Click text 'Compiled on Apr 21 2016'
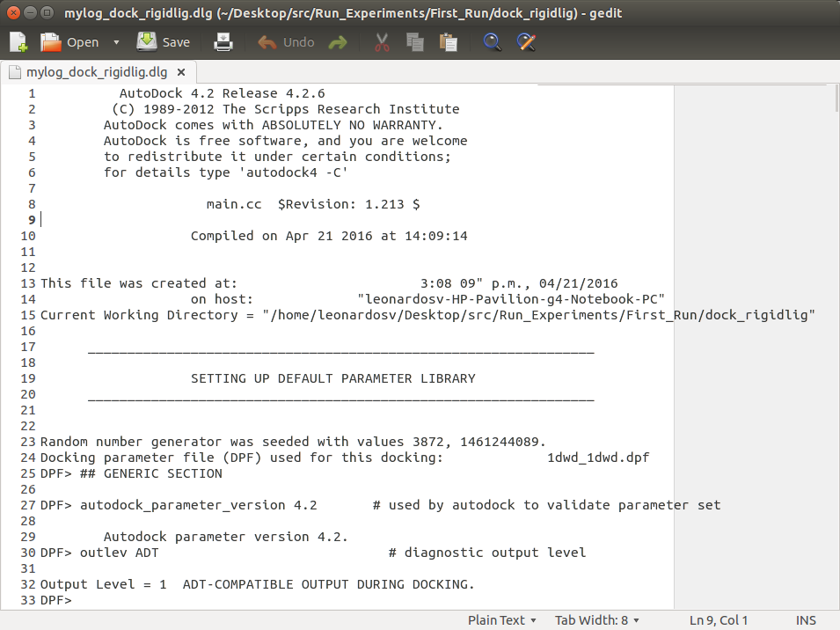This screenshot has height=630, width=840. tap(281, 236)
